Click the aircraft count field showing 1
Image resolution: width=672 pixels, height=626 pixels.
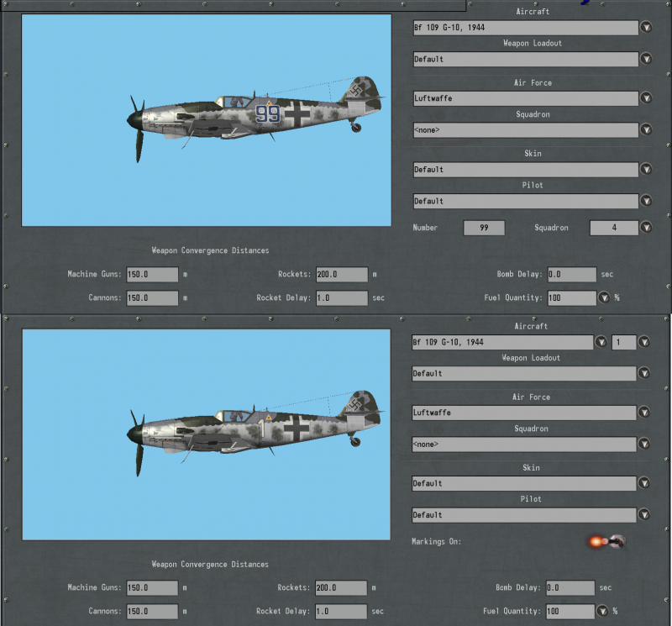coord(623,342)
